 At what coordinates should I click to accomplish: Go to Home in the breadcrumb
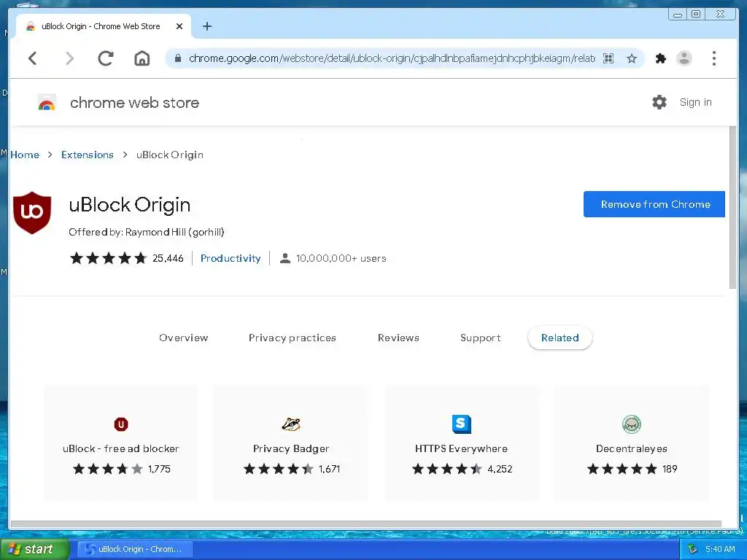click(25, 155)
